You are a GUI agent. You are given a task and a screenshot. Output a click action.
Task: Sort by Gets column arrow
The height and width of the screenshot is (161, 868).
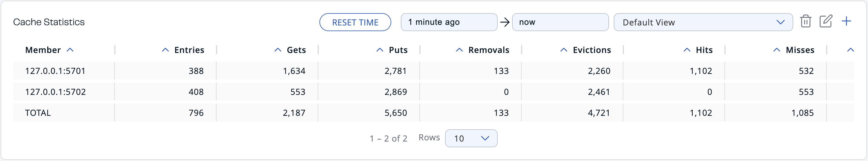point(278,50)
